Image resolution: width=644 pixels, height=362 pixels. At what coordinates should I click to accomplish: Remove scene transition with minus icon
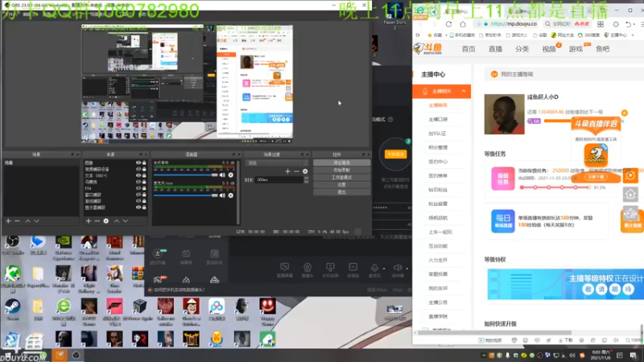296,171
